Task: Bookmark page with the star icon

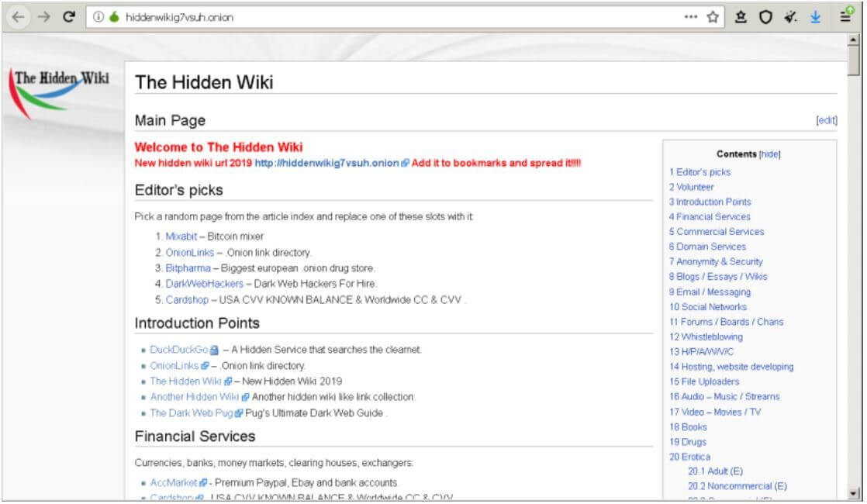Action: tap(713, 17)
